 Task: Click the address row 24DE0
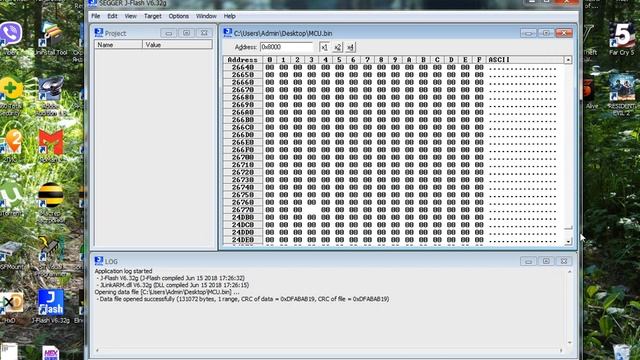[x=243, y=240]
